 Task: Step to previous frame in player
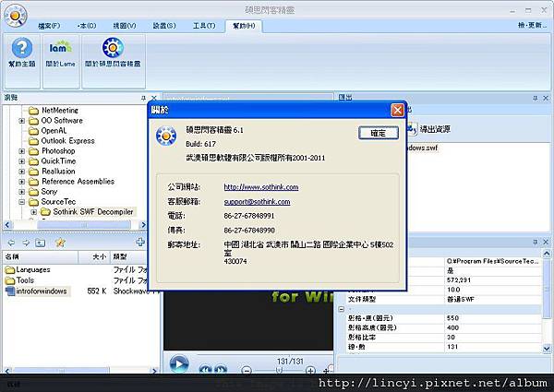click(205, 370)
